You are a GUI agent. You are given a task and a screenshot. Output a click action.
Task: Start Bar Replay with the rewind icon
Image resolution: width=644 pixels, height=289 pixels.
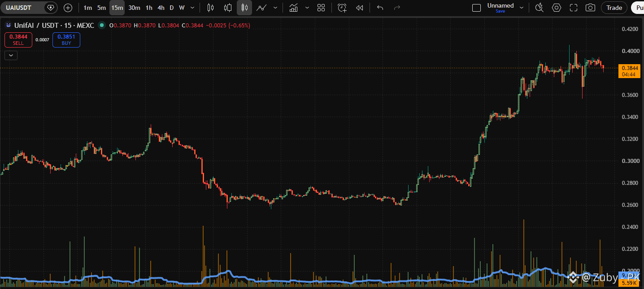(359, 8)
